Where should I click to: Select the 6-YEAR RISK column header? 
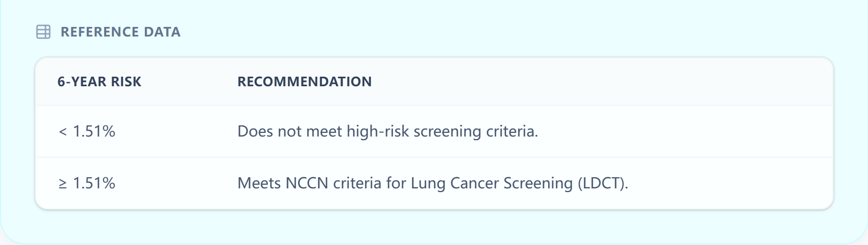click(x=99, y=81)
